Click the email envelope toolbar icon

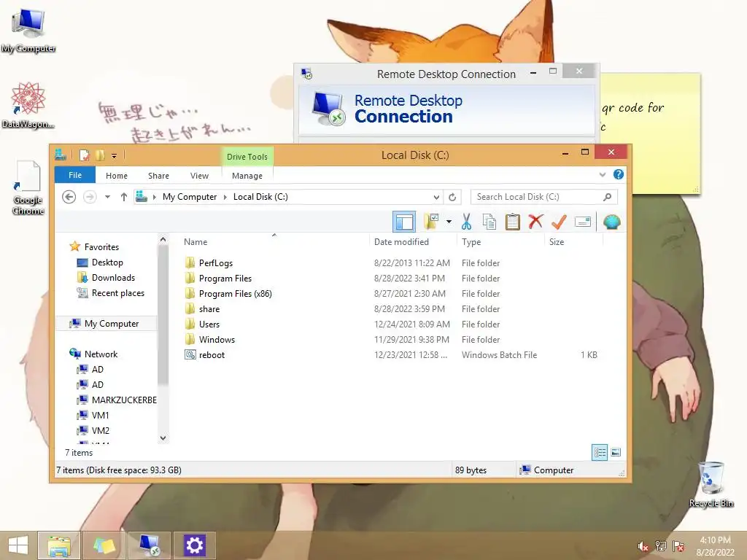point(583,222)
